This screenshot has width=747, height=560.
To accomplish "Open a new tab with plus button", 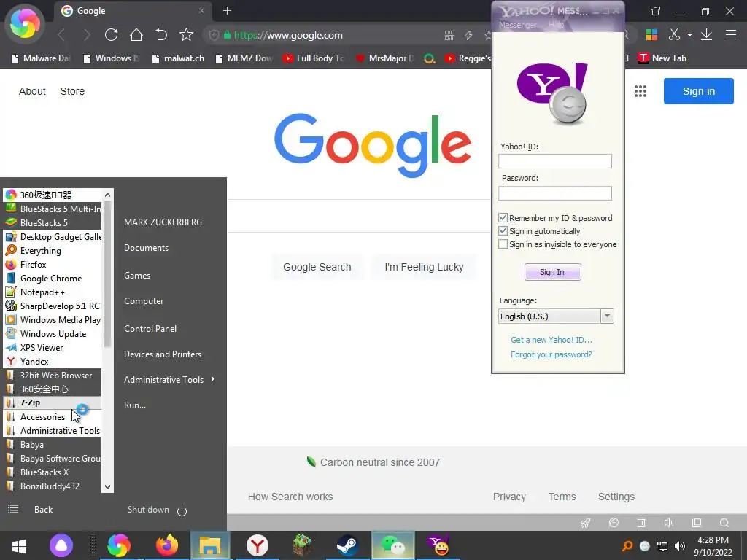I will [228, 11].
